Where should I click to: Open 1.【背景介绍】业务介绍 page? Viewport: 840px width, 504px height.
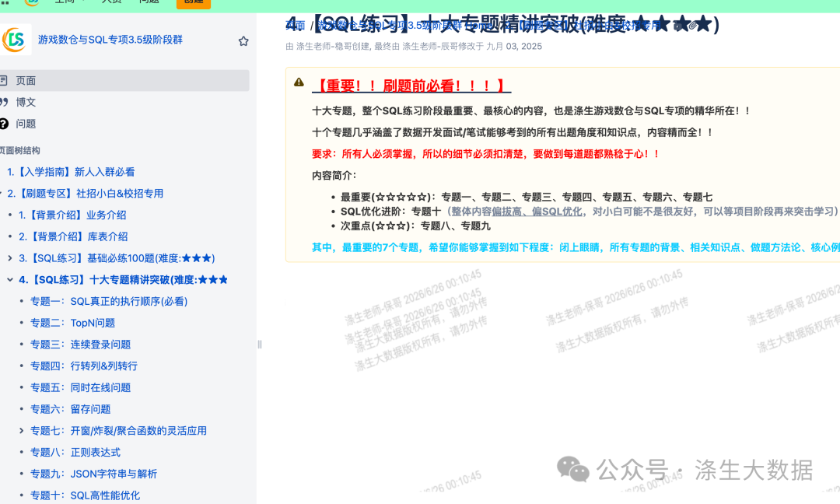pos(72,215)
